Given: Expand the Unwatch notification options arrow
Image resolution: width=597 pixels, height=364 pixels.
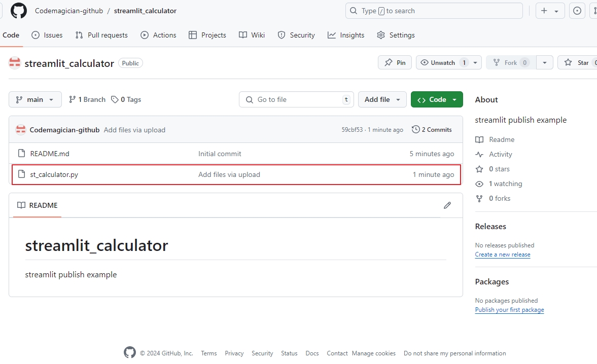Looking at the screenshot, I should click(x=475, y=63).
